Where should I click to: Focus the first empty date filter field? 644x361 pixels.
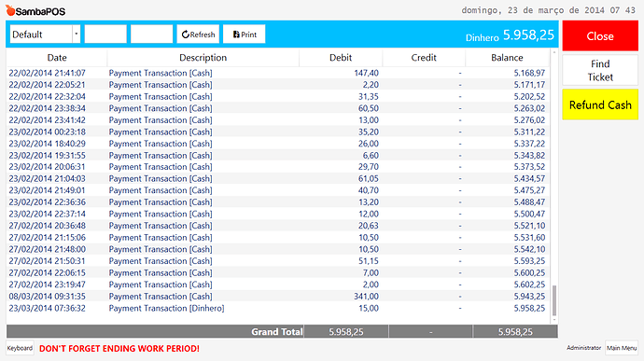pyautogui.click(x=105, y=35)
